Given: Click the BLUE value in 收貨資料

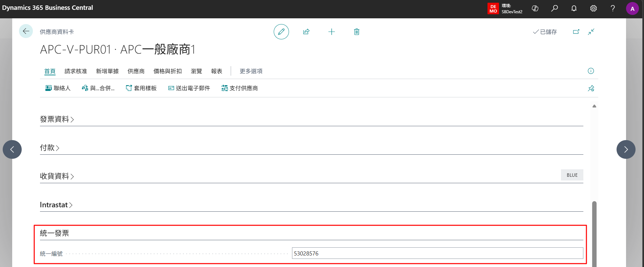Looking at the screenshot, I should coord(572,175).
